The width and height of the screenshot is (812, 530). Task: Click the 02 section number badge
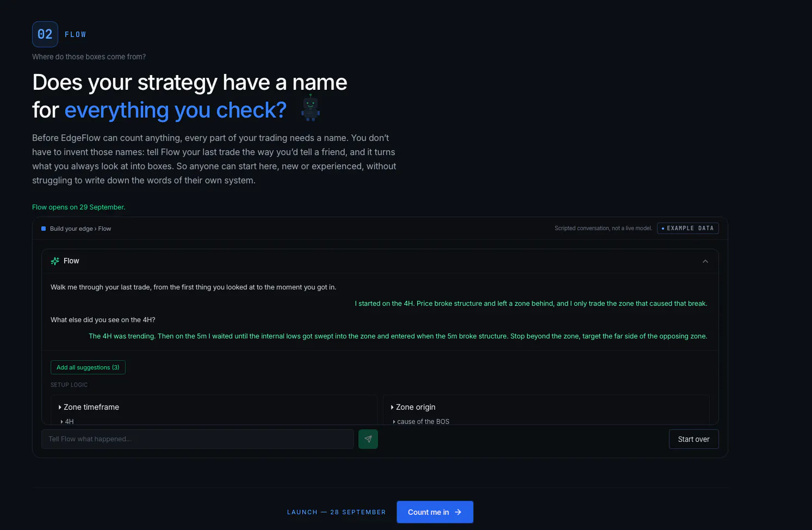[45, 34]
